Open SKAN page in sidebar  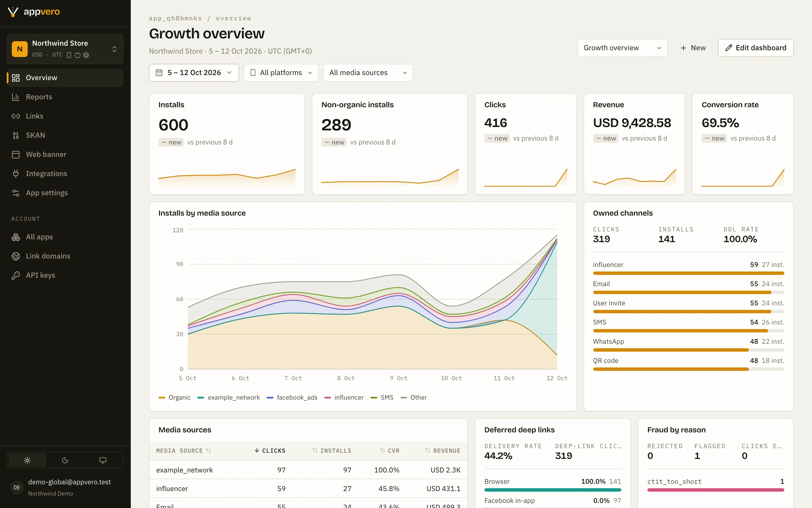coord(65,135)
